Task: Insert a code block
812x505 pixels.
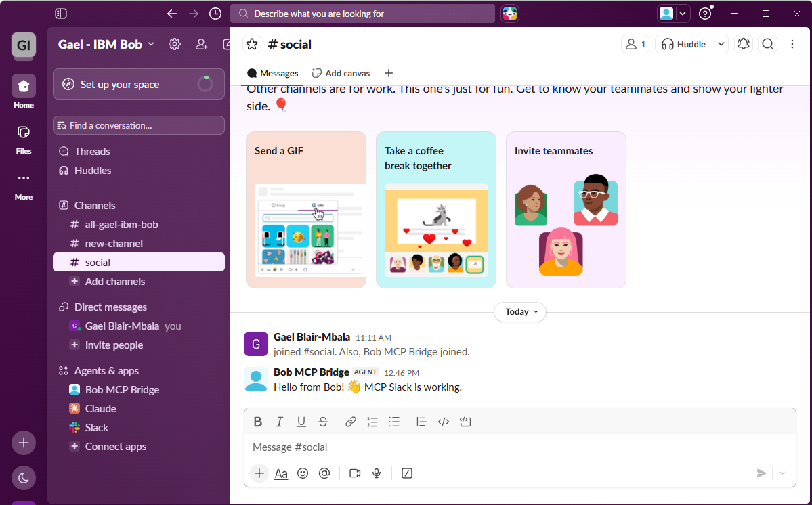Action: click(465, 422)
